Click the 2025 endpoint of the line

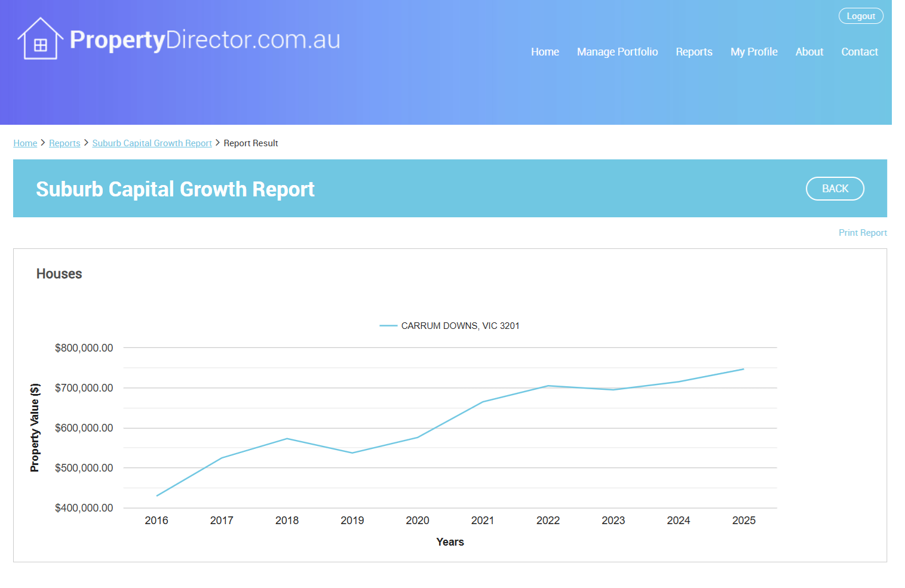click(x=744, y=369)
